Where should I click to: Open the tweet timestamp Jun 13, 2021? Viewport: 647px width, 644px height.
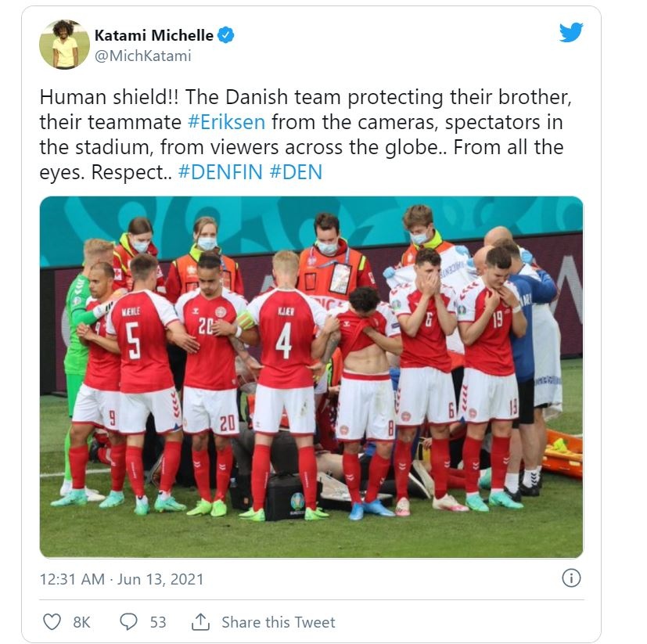pos(122,579)
